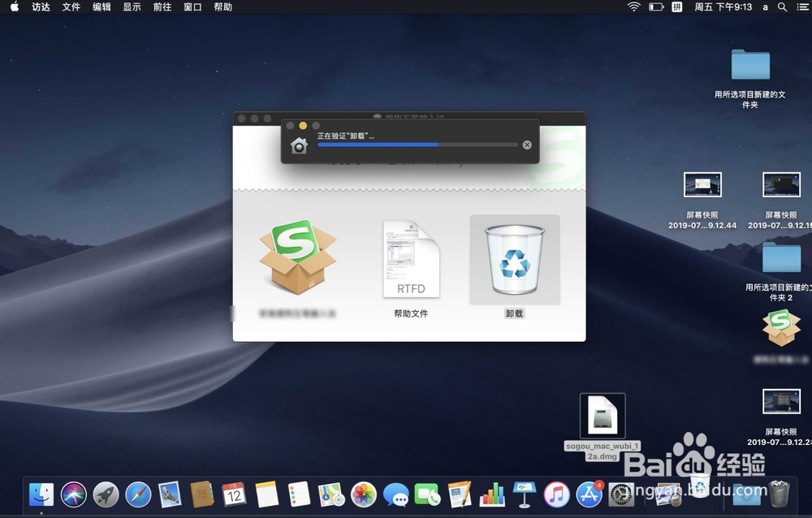Select screenshot 屏幕快照 2019-07...9.12.44

click(x=702, y=185)
